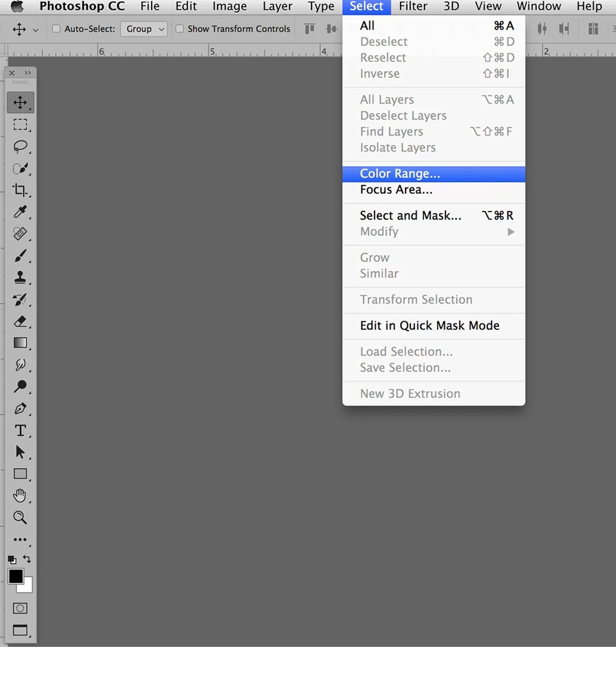Image resolution: width=616 pixels, height=676 pixels.
Task: Change the screen mode icon
Action: 20,630
